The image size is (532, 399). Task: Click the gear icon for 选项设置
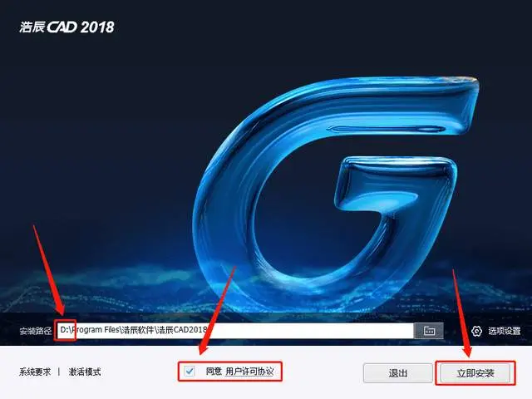(x=476, y=331)
